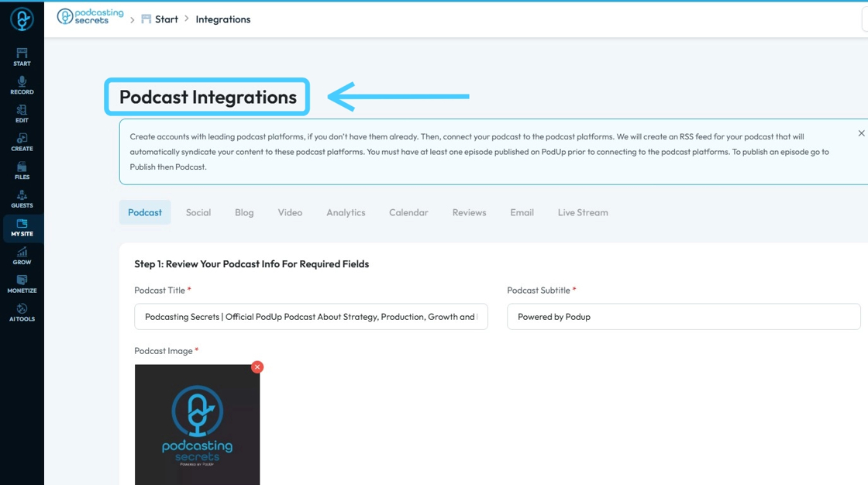Click the Podcast Title input field
868x485 pixels.
[311, 317]
